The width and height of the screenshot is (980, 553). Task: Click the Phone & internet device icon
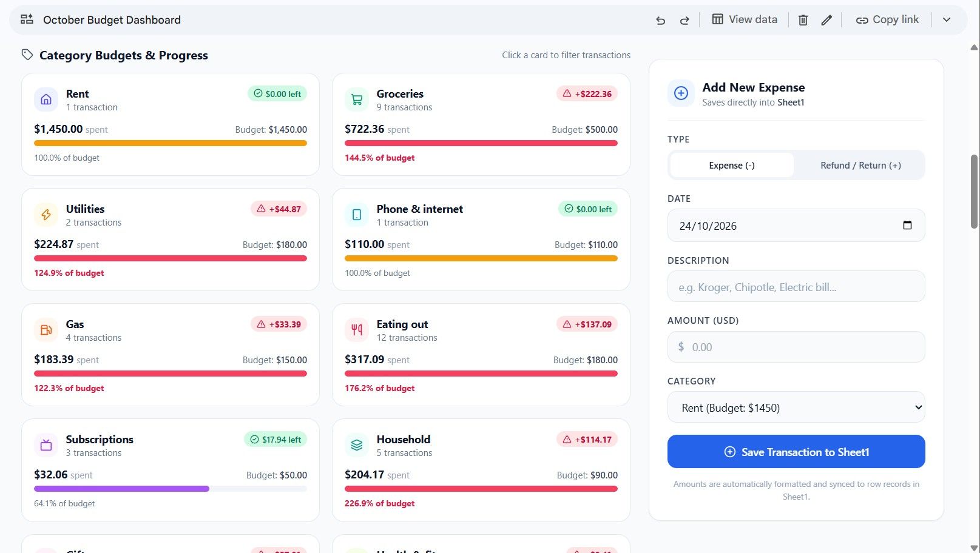[x=357, y=215]
